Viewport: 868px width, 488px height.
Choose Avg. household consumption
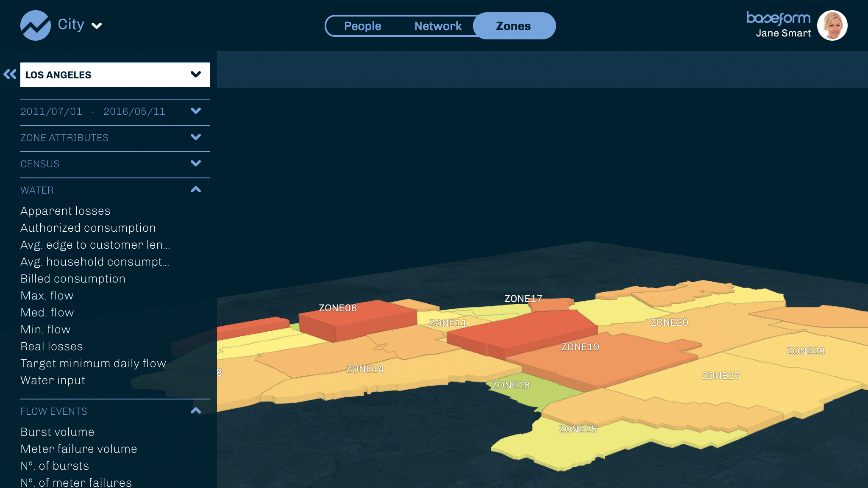tap(95, 262)
